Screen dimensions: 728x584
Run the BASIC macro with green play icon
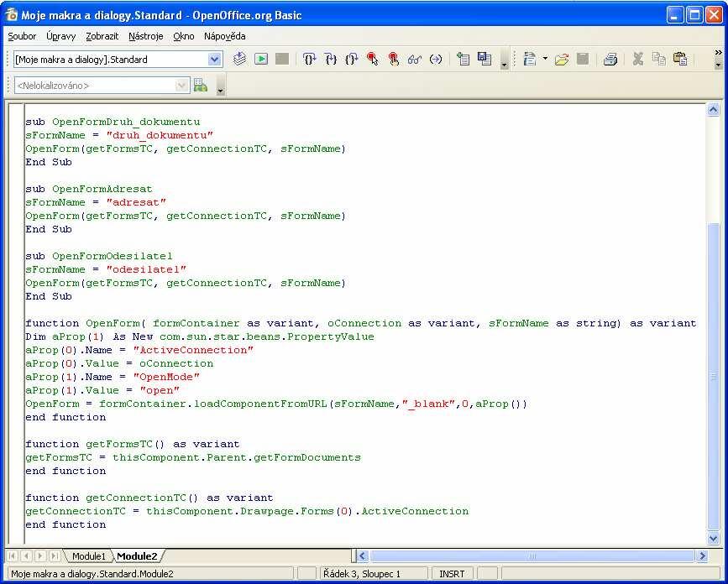click(x=261, y=59)
